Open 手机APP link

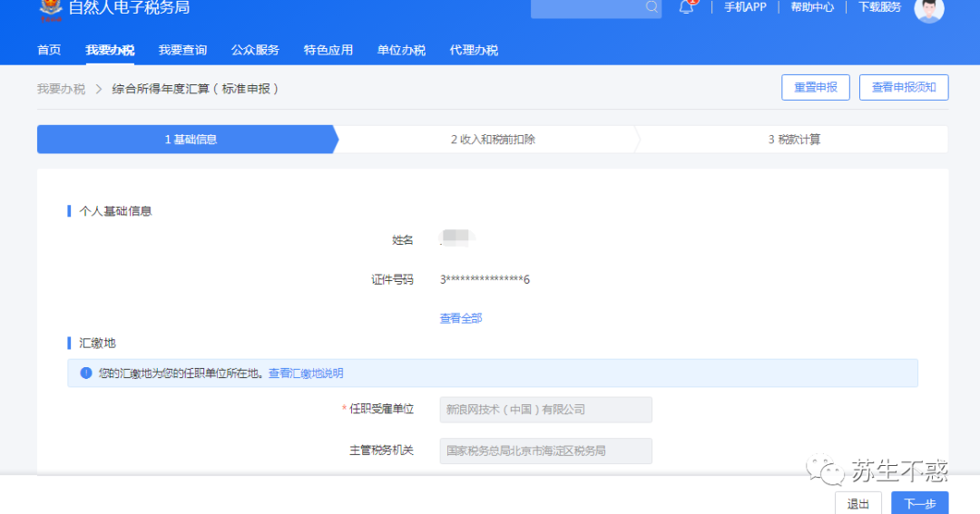(745, 7)
